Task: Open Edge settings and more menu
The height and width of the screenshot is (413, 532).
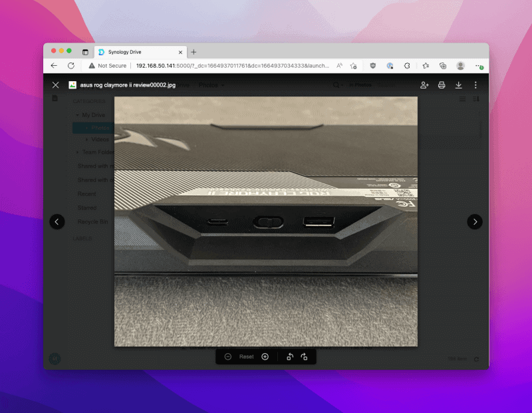Action: click(x=478, y=66)
